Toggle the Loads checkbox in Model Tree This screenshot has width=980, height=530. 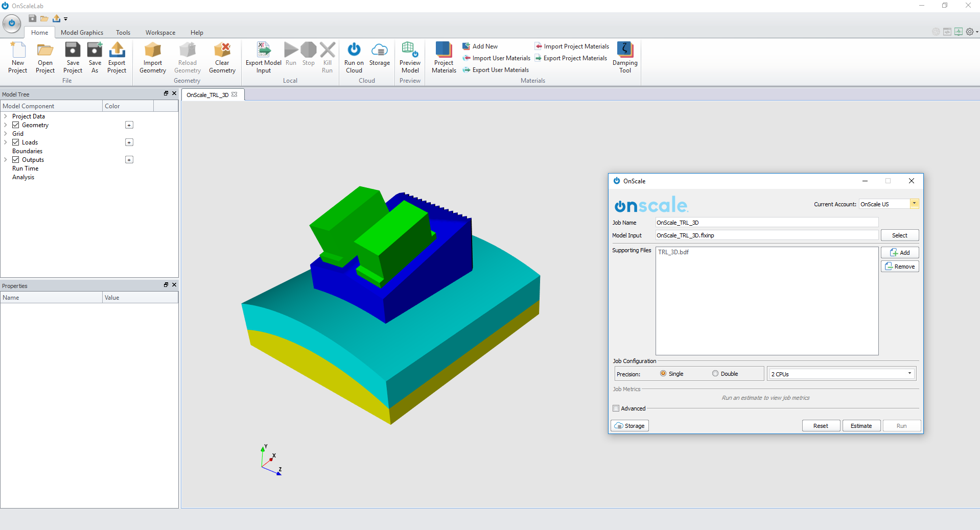point(16,142)
